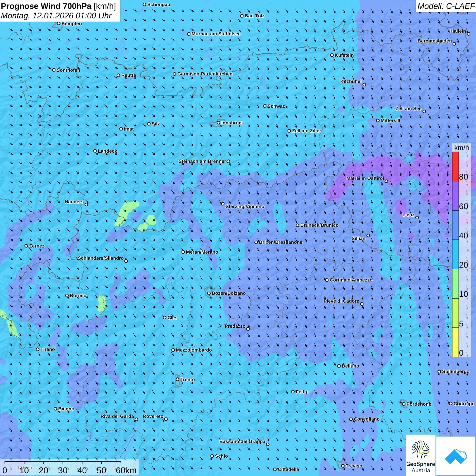
Task: Click the Sterzing/Vipiteno marker
Action: click(223, 204)
